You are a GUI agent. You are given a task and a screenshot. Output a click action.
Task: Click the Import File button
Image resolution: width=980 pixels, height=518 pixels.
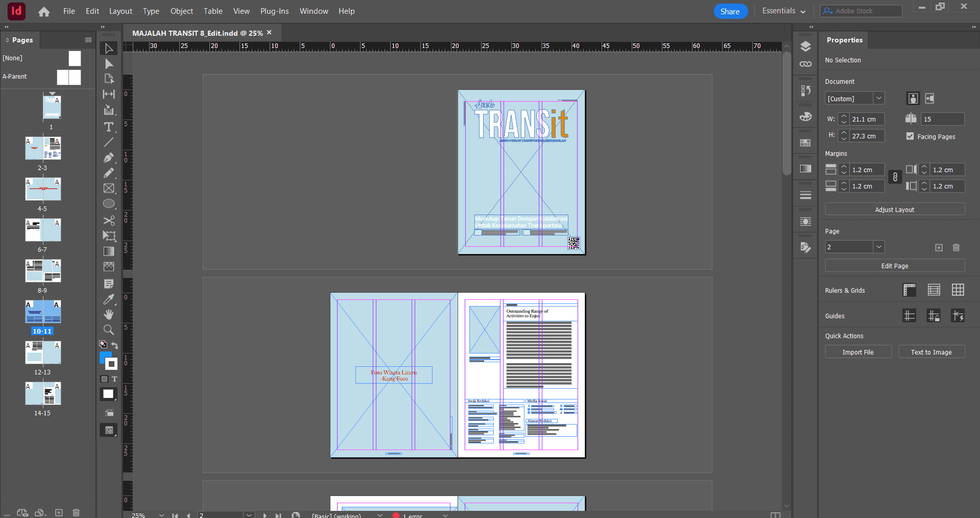pyautogui.click(x=858, y=352)
